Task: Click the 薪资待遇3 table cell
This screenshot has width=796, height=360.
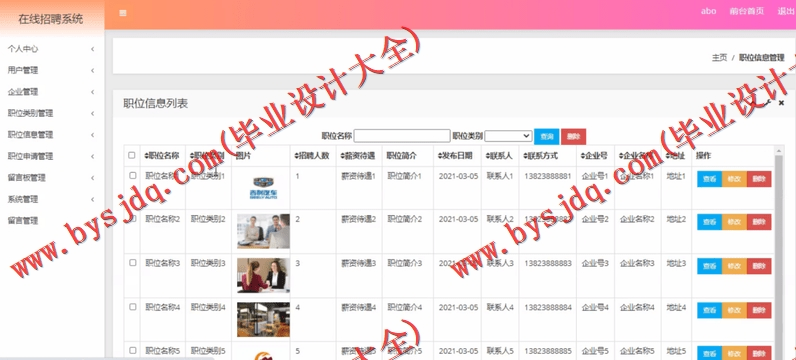Action: [x=358, y=264]
